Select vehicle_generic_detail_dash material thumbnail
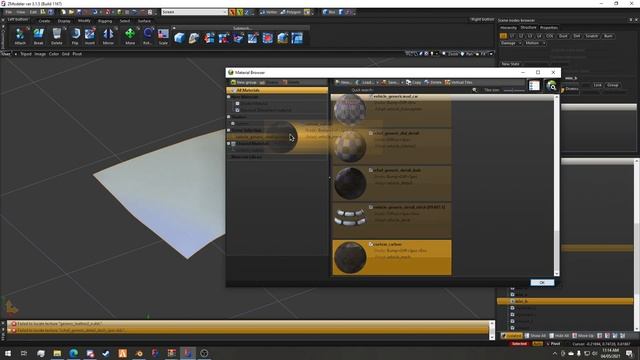Image resolution: width=640 pixels, height=360 pixels. click(x=350, y=183)
